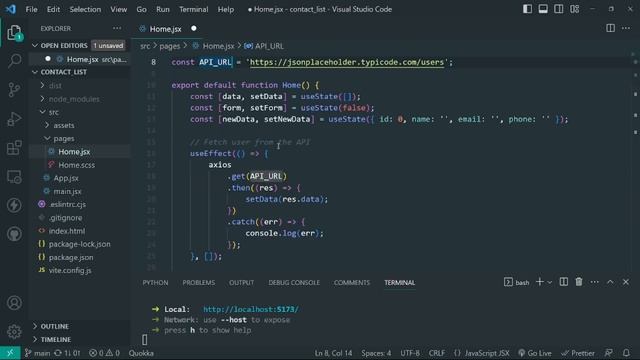The width and height of the screenshot is (640, 360).
Task: Switch to the DEBUG CONSOLE tab
Action: pyautogui.click(x=294, y=282)
